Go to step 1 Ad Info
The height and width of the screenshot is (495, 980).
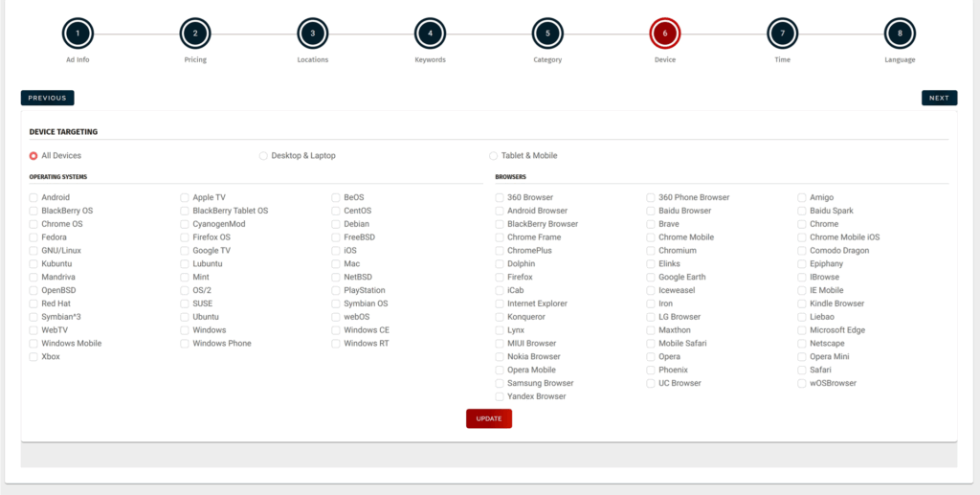point(78,34)
